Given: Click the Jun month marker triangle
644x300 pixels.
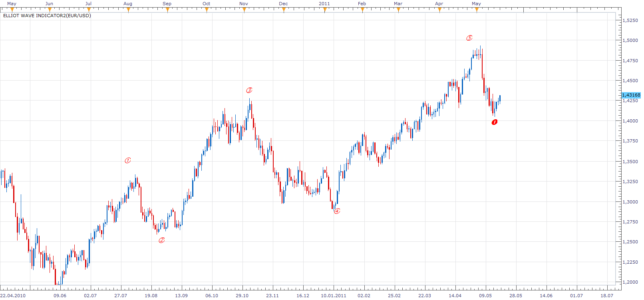Looking at the screenshot, I should (x=50, y=10).
